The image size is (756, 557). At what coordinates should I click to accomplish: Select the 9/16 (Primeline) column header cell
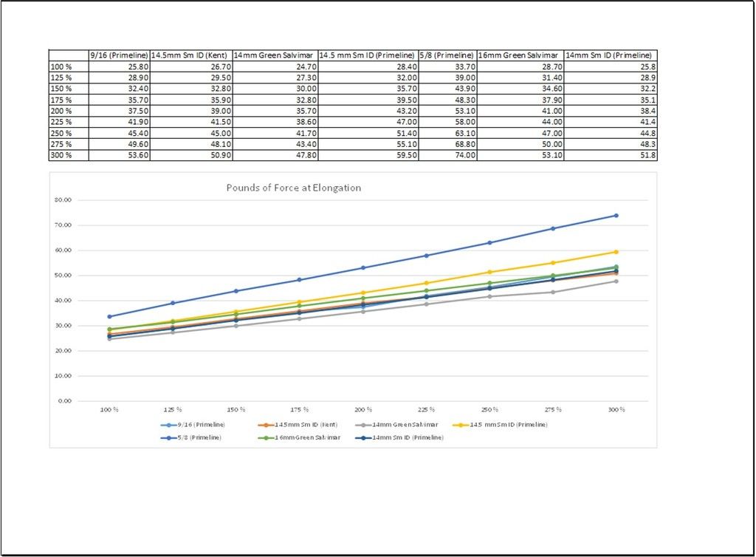pyautogui.click(x=119, y=55)
